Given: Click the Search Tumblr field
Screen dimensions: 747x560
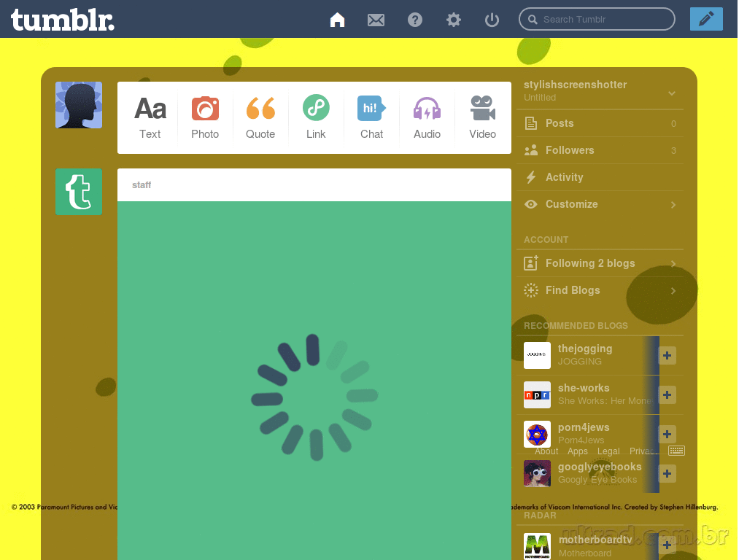Looking at the screenshot, I should (597, 19).
